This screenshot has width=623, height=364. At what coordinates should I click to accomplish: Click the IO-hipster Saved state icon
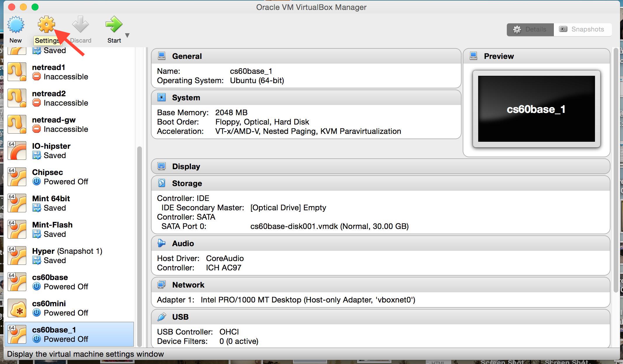36,155
